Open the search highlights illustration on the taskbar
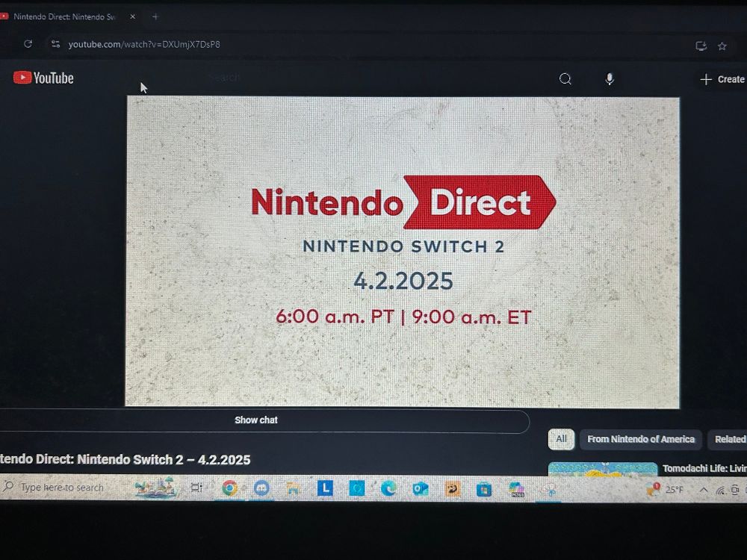 [x=155, y=487]
